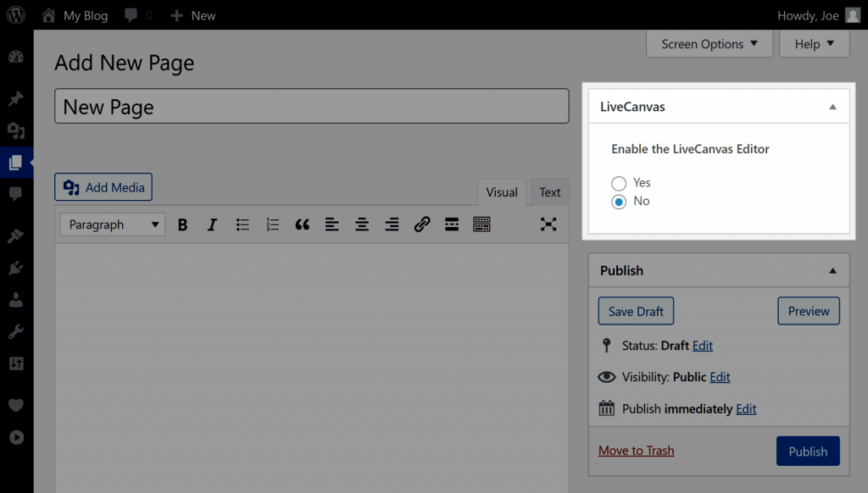Click inside the page title field
This screenshot has width=868, height=493.
tap(311, 106)
